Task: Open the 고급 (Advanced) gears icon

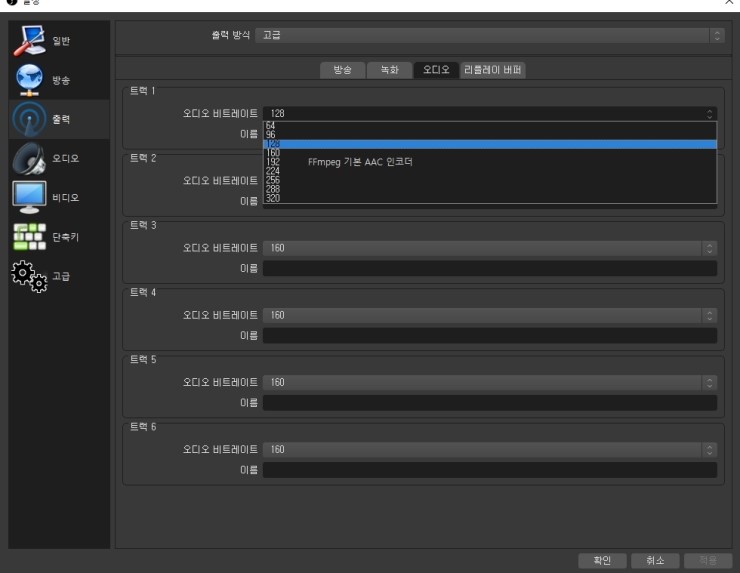Action: point(29,276)
